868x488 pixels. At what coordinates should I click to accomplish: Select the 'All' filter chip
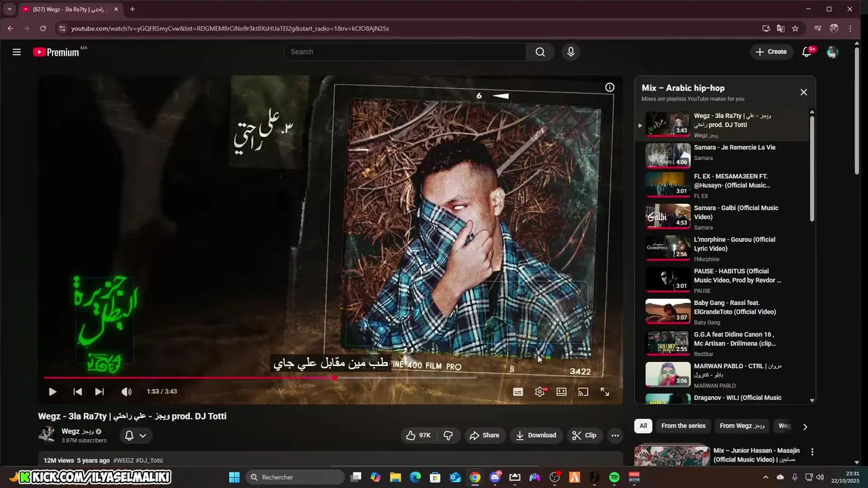click(x=643, y=426)
